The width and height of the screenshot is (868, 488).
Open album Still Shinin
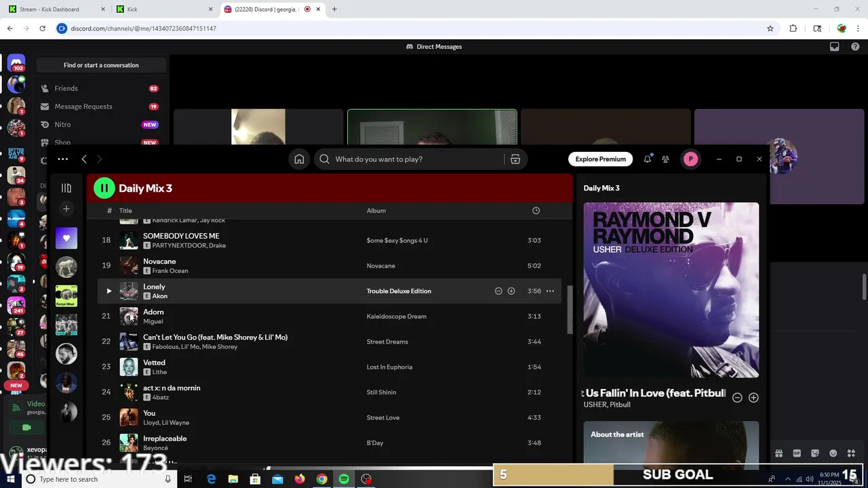click(x=381, y=392)
